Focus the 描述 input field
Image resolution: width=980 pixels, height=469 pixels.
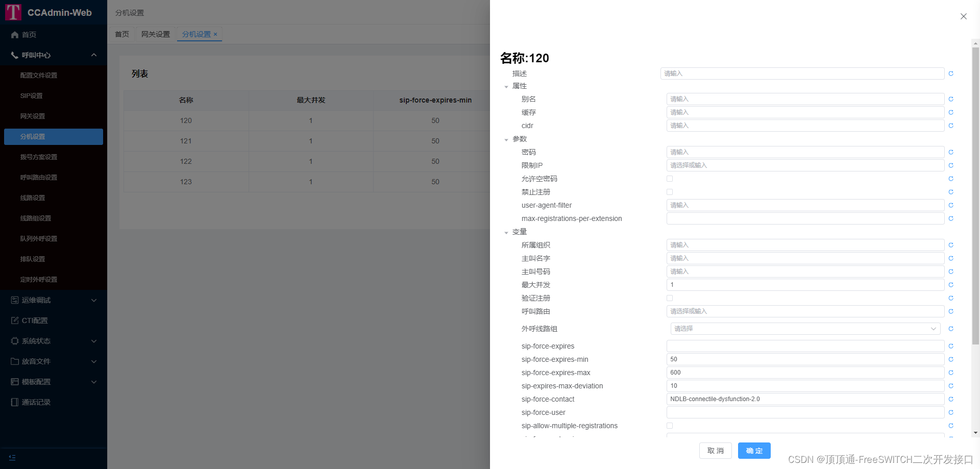coord(802,73)
